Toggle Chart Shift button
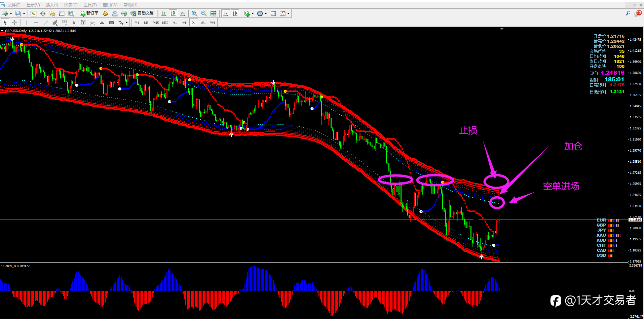 (235, 13)
